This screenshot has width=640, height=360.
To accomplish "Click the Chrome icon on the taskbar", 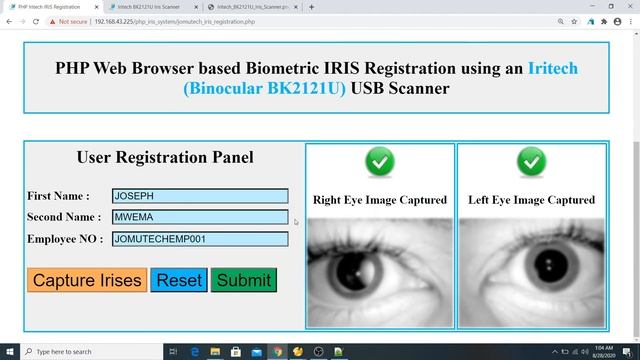I will point(278,351).
